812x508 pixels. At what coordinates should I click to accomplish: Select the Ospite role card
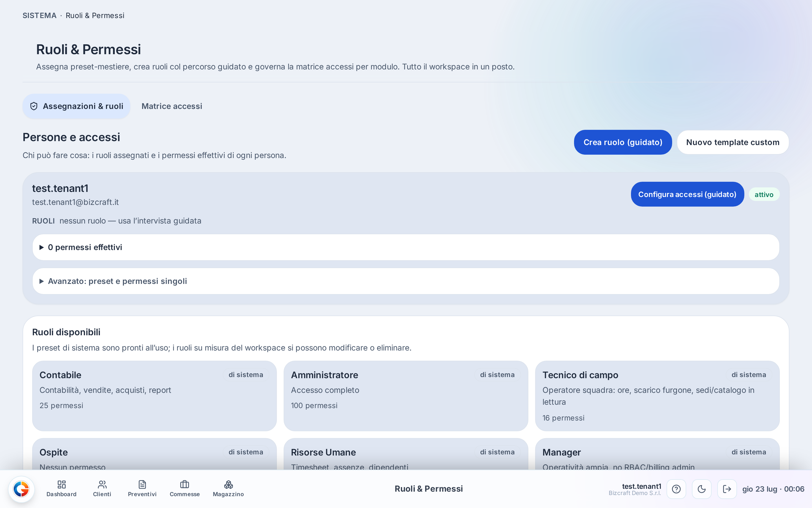[154, 454]
